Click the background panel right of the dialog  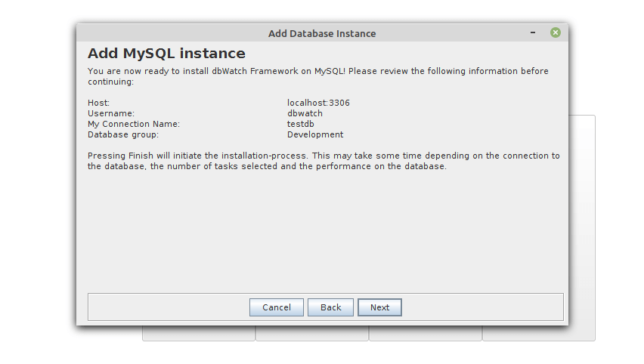click(582, 227)
